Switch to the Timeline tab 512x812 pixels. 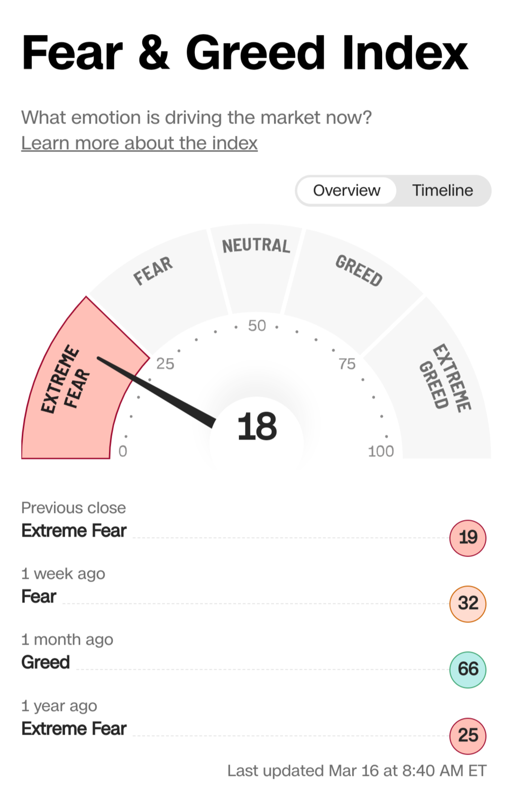442,190
